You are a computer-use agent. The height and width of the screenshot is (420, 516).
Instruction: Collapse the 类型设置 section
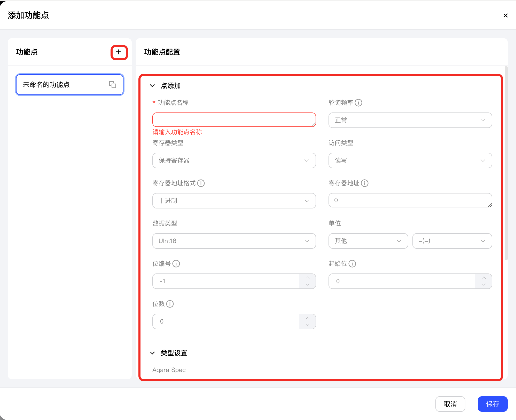[x=152, y=353]
